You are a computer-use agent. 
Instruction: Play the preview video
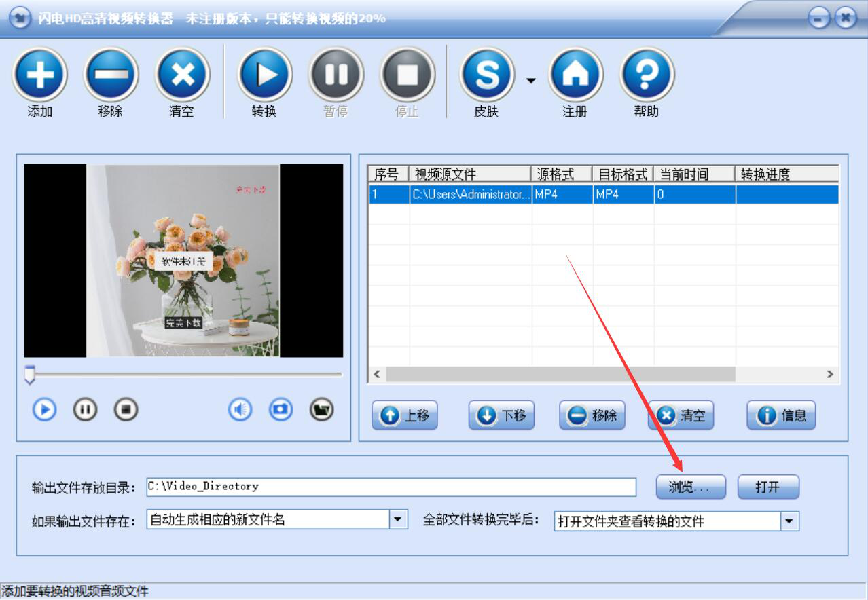[44, 409]
